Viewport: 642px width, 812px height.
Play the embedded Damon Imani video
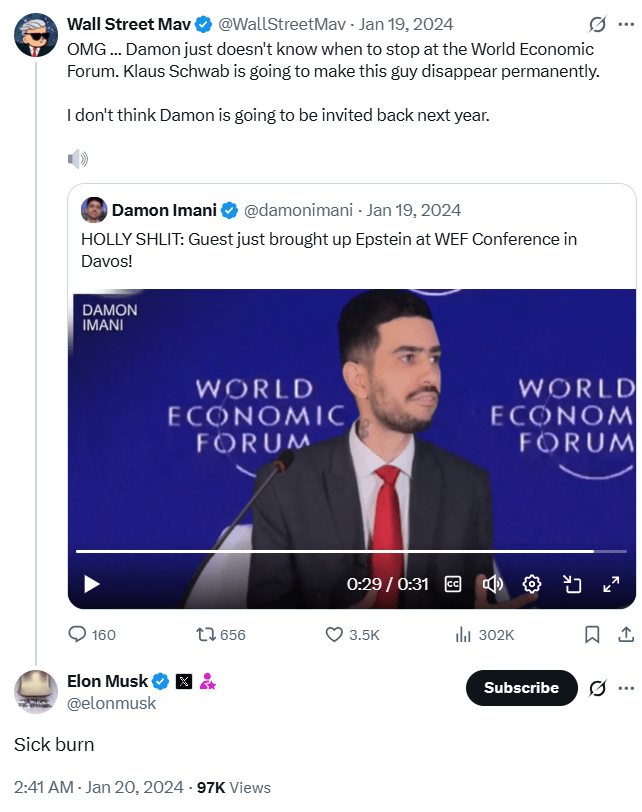tap(91, 584)
